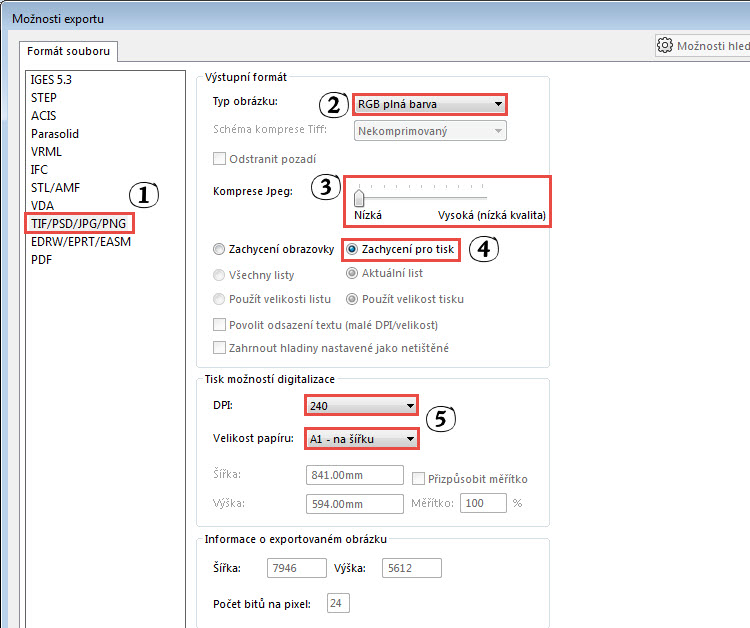Open Velikost papíru dropdown
The image size is (750, 628).
coord(361,439)
